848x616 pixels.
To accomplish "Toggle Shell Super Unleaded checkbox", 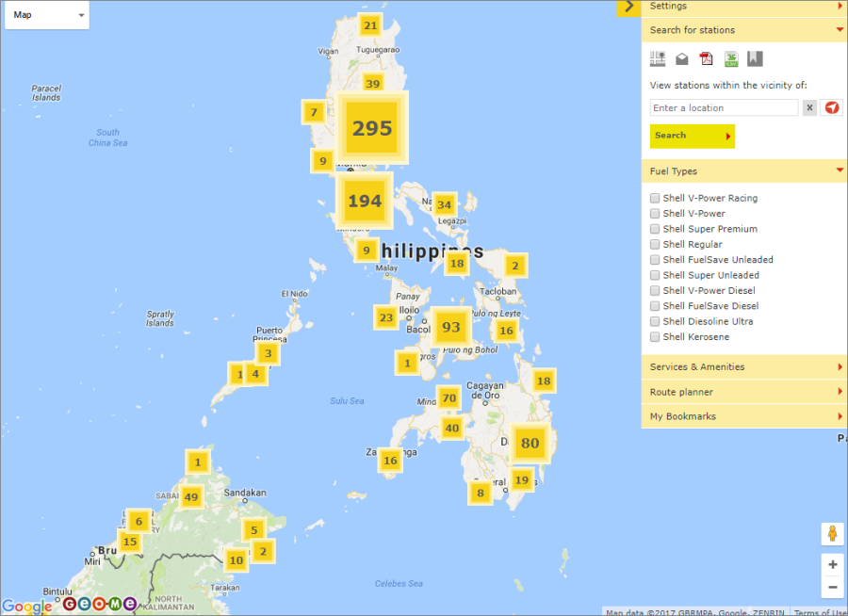I will (x=655, y=275).
